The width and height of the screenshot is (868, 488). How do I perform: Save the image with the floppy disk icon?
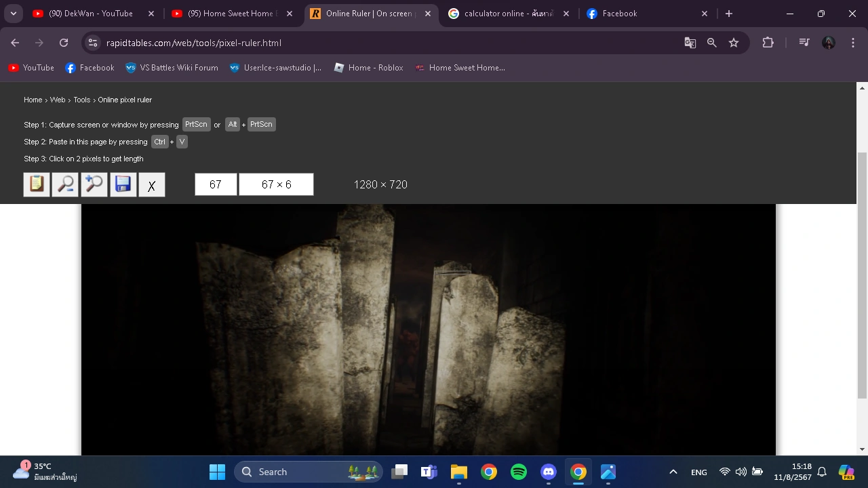pos(123,184)
